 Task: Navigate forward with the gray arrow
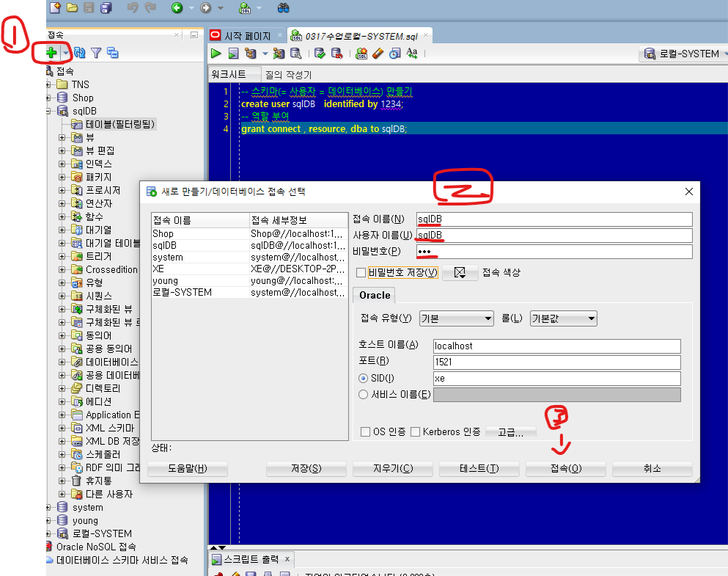coord(206,7)
